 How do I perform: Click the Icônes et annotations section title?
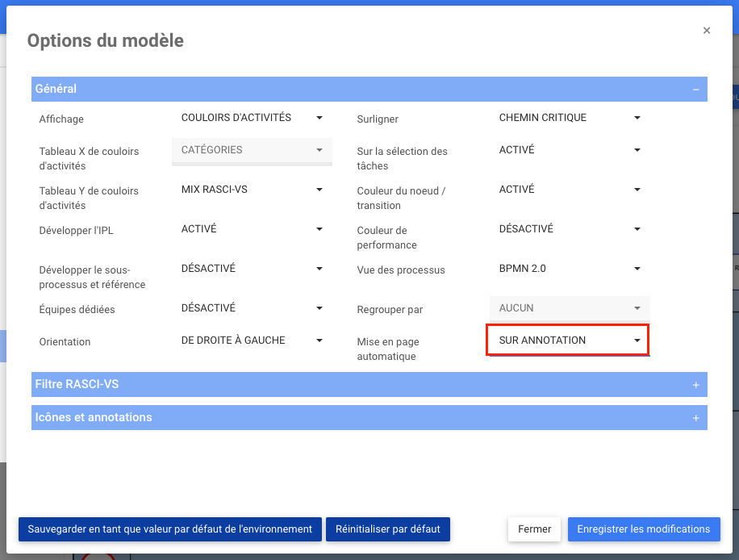tap(94, 417)
